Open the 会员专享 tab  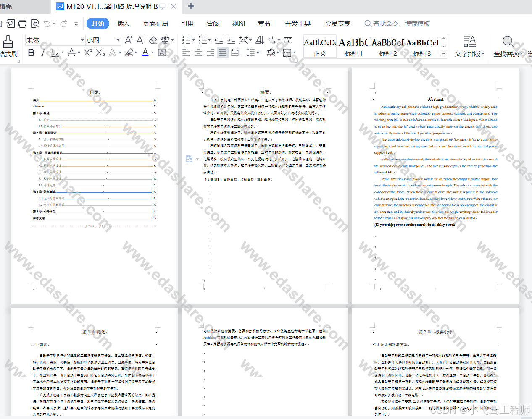click(x=337, y=24)
